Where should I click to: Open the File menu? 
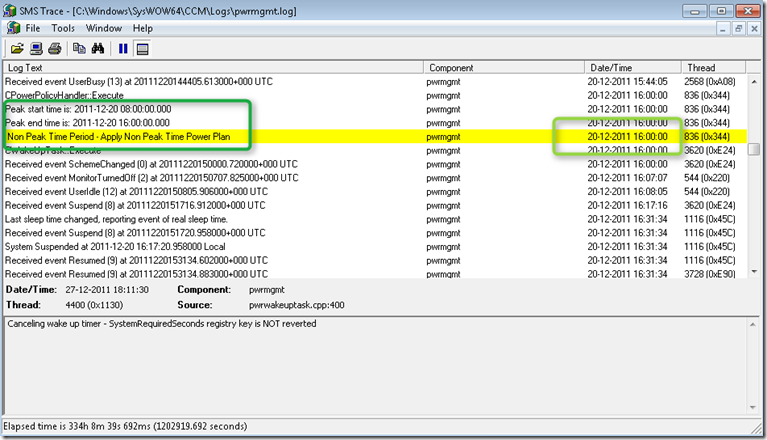(x=33, y=28)
